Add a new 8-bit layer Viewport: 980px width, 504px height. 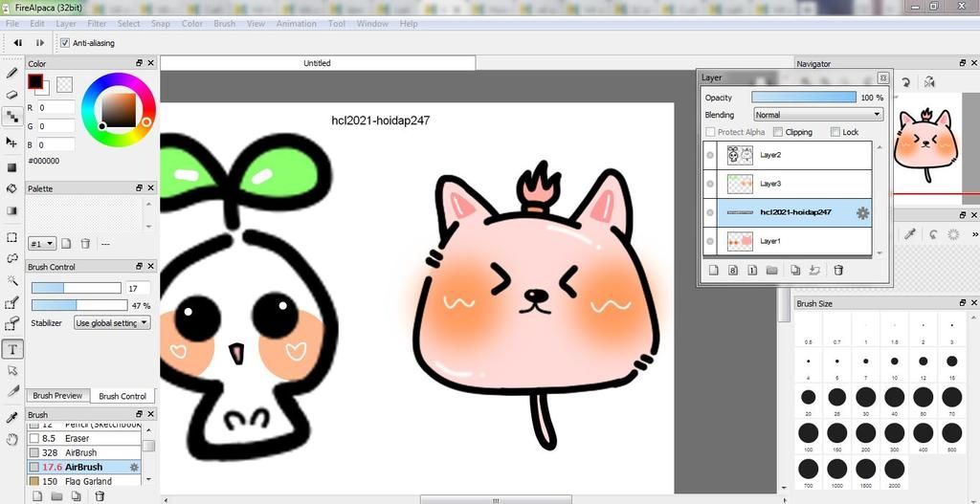point(734,270)
